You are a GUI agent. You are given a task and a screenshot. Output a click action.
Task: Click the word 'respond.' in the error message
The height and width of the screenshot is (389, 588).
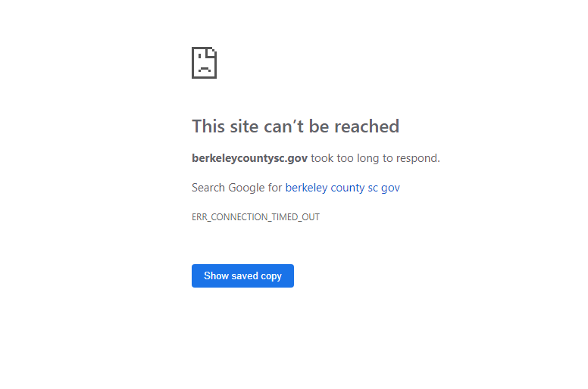tap(418, 159)
